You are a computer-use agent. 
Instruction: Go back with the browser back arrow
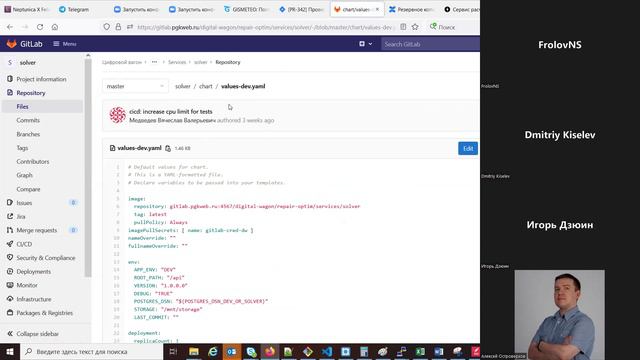[10, 27]
